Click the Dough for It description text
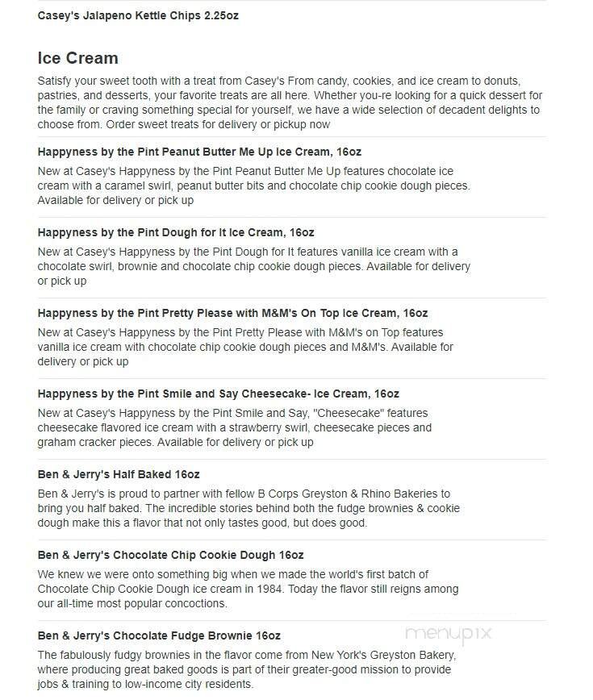Viewport: 593px width, 700px height. point(253,266)
